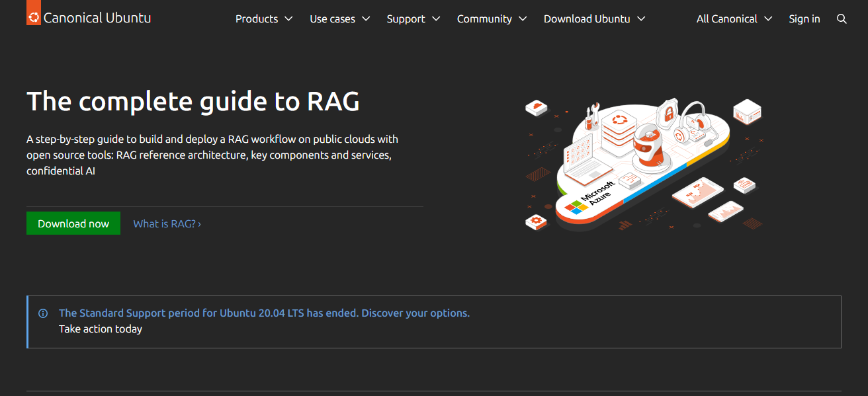Click the RAG Azure cloud illustration
Image resolution: width=868 pixels, height=396 pixels.
pos(644,164)
